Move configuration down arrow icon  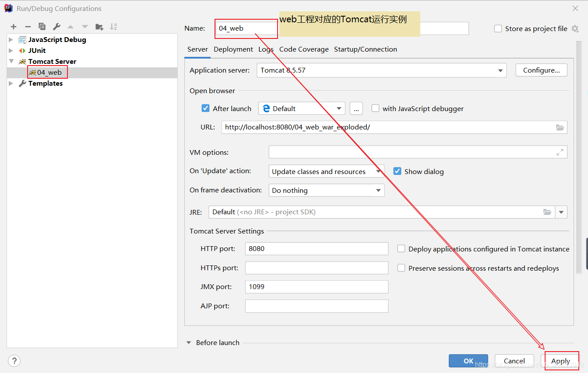tap(85, 27)
